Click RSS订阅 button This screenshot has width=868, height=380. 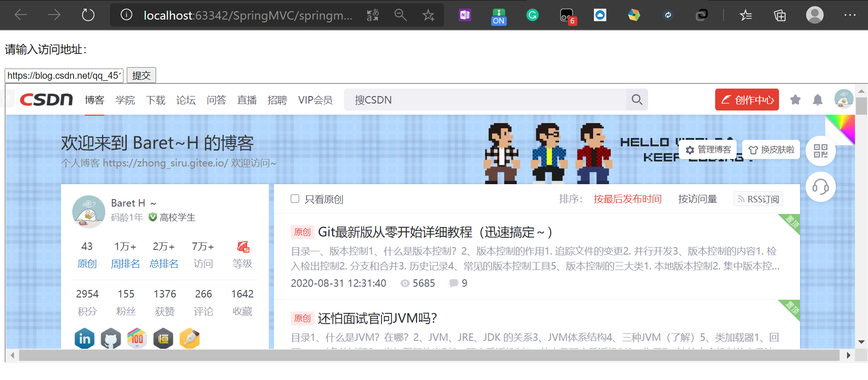pyautogui.click(x=758, y=199)
